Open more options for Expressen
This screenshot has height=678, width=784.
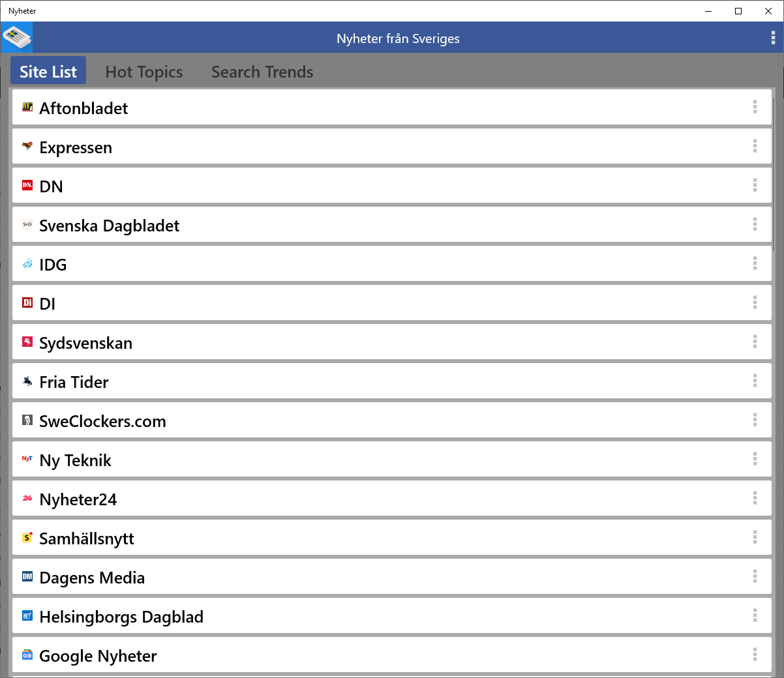755,146
